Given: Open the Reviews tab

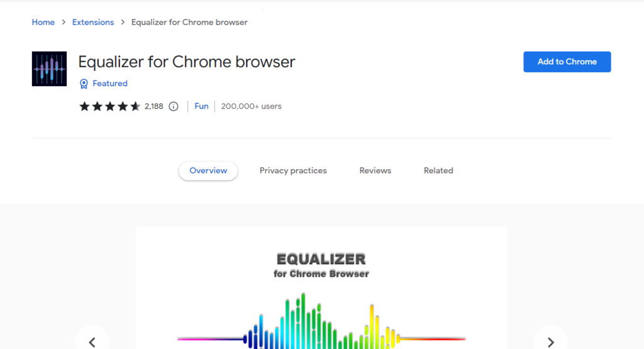Looking at the screenshot, I should [375, 170].
